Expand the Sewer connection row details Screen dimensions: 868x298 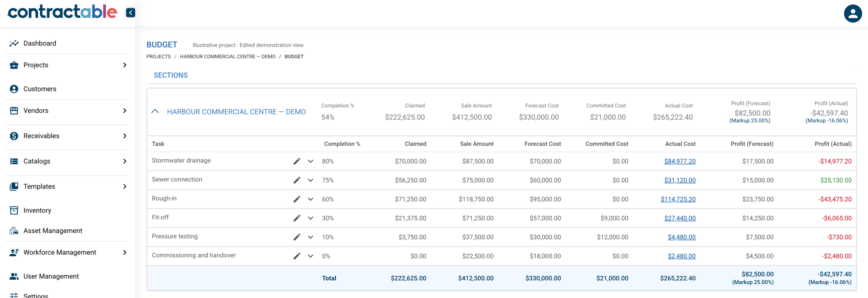tap(311, 180)
